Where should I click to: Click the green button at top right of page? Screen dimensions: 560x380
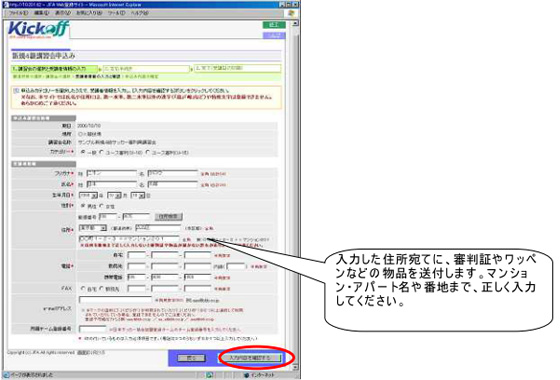[x=274, y=25]
